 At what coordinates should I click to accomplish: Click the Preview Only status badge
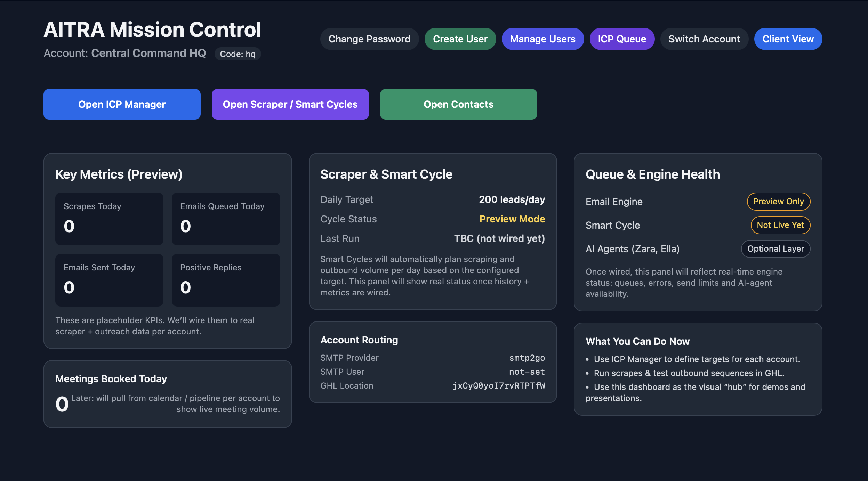coord(778,202)
